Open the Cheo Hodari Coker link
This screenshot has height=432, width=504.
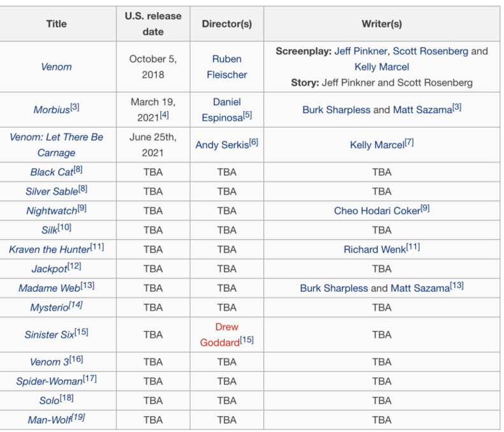(x=377, y=211)
